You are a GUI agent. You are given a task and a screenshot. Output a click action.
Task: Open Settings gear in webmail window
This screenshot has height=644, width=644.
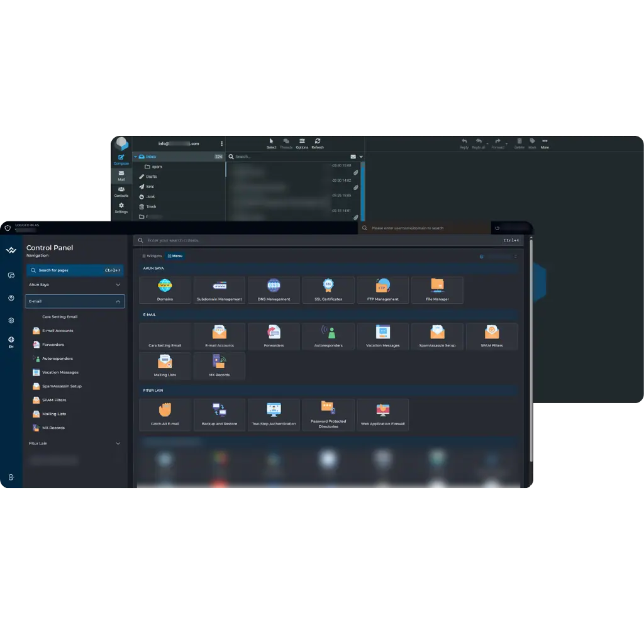click(121, 208)
